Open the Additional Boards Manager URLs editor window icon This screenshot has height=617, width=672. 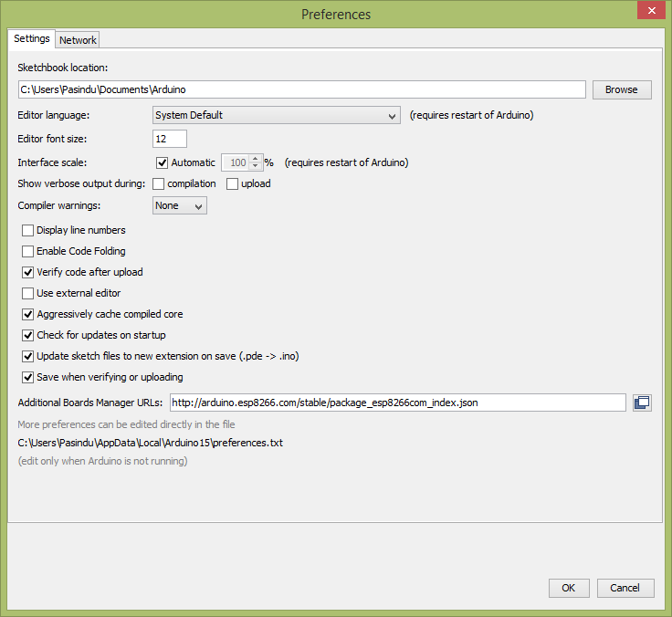[x=642, y=403]
